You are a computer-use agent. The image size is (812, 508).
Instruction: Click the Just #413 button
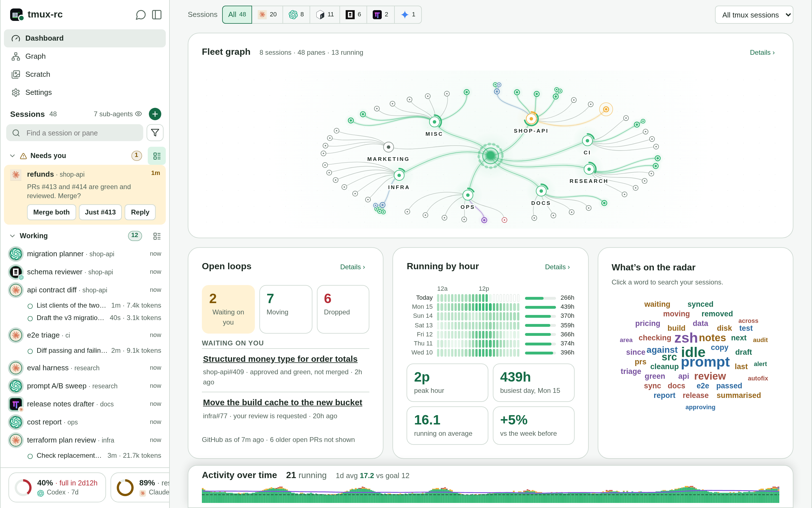coord(100,212)
